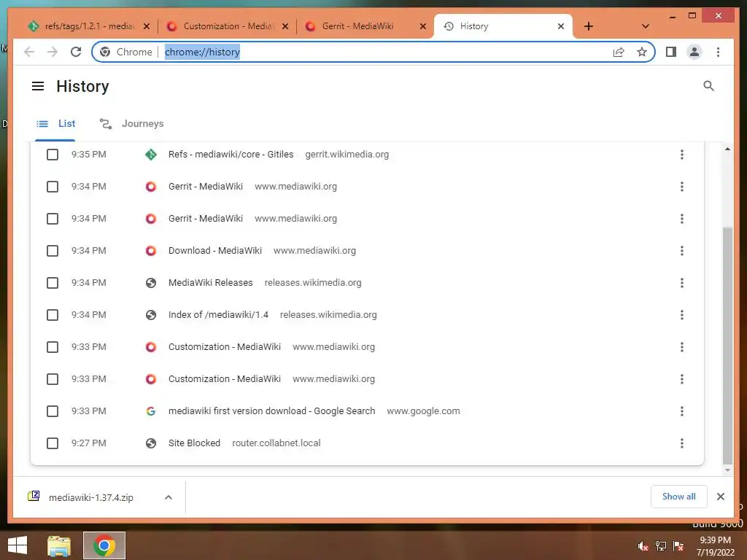Open actions for MediaWiki Releases entry
Viewport: 747px width, 560px height.
(682, 283)
